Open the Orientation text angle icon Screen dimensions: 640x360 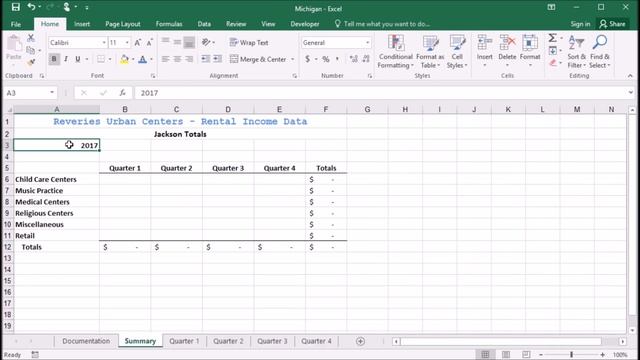point(207,42)
